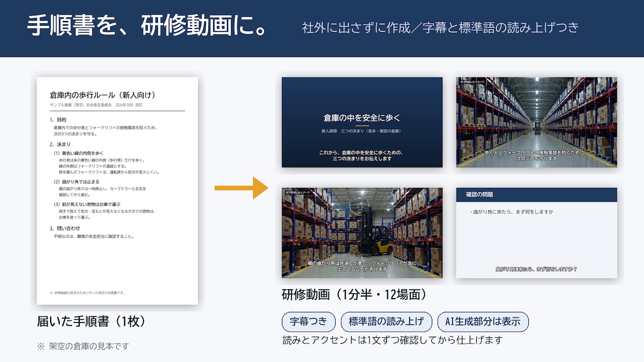The width and height of the screenshot is (644, 362).
Task: Click the AI生成部分は表示 pill badge
Action: (483, 322)
